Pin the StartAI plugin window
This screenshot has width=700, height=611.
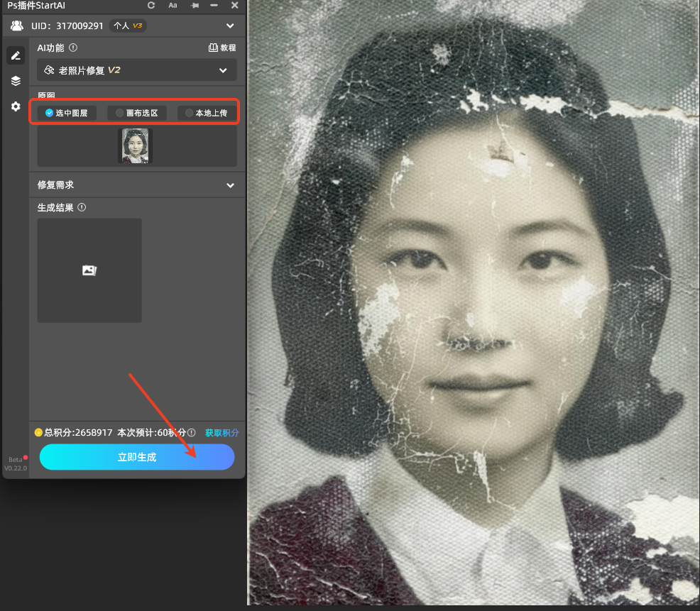[194, 5]
